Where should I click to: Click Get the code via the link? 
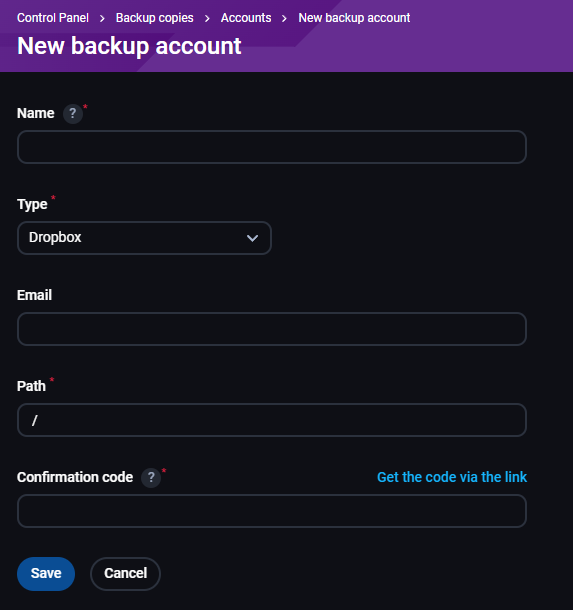click(x=452, y=477)
